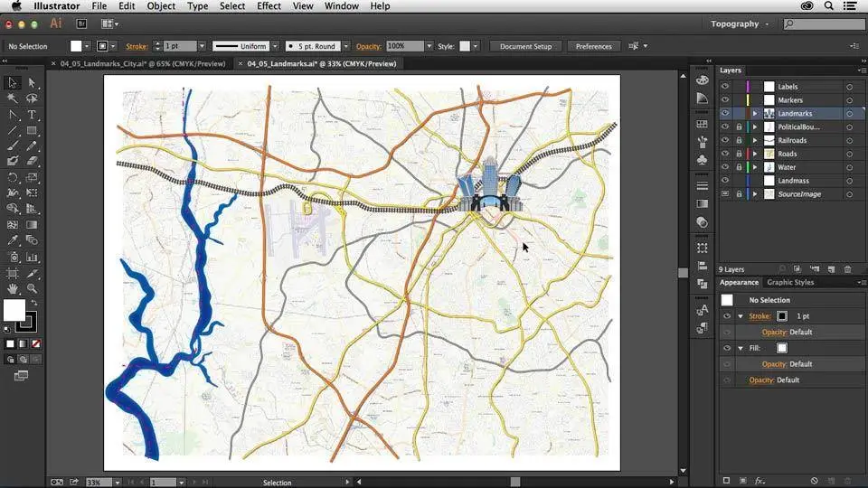
Task: Open the Effect menu
Action: 269,6
